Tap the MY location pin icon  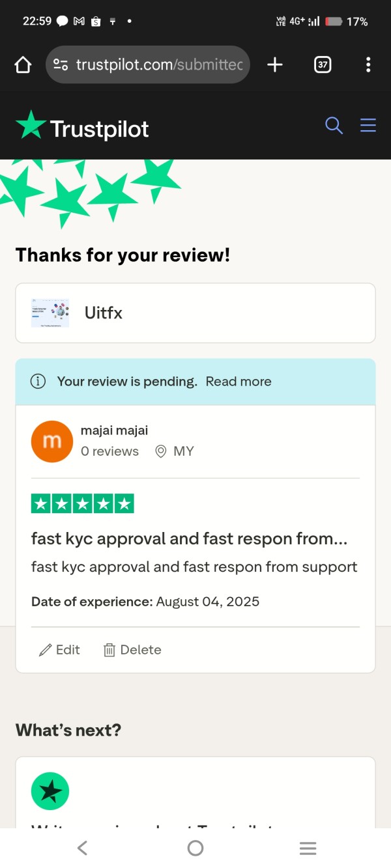161,451
